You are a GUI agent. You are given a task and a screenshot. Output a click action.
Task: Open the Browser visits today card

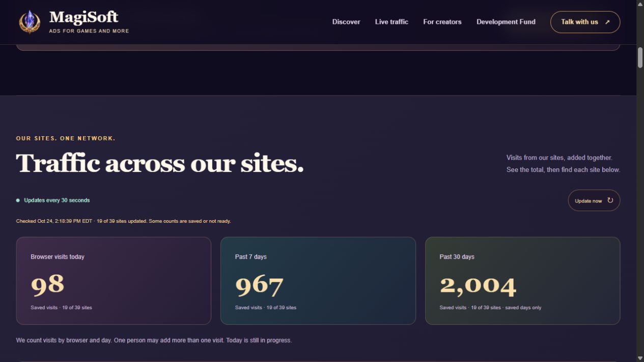point(114,281)
